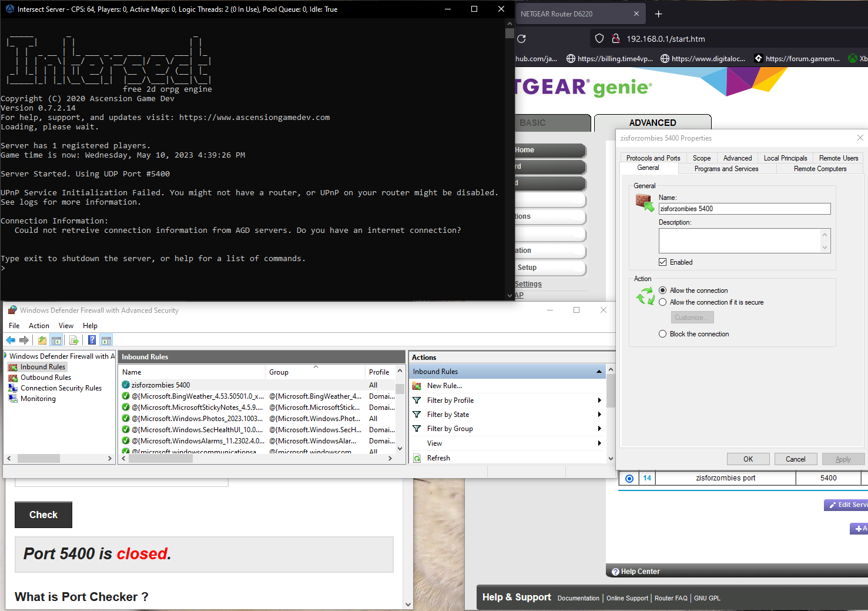Screen dimensions: 868x611
Task: Select Inbound Rules in the firewall tree
Action: (x=41, y=366)
